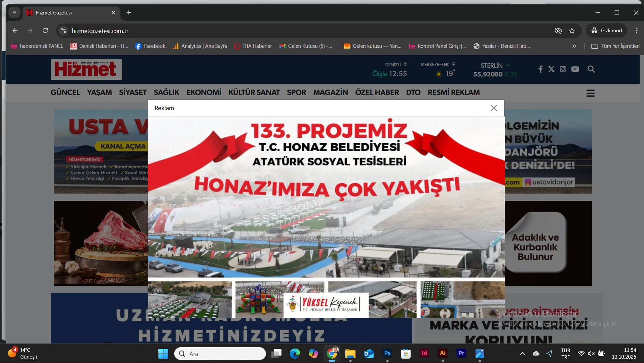
Task: Open the hamburger menu on the nav bar
Action: point(591,93)
